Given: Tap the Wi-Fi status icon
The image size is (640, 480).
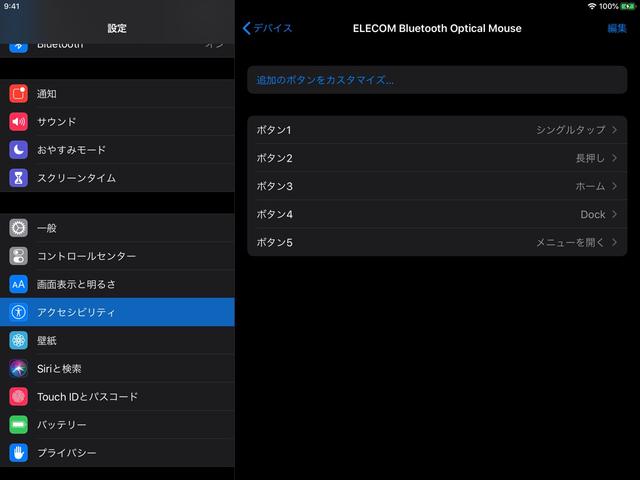Looking at the screenshot, I should click(x=592, y=6).
